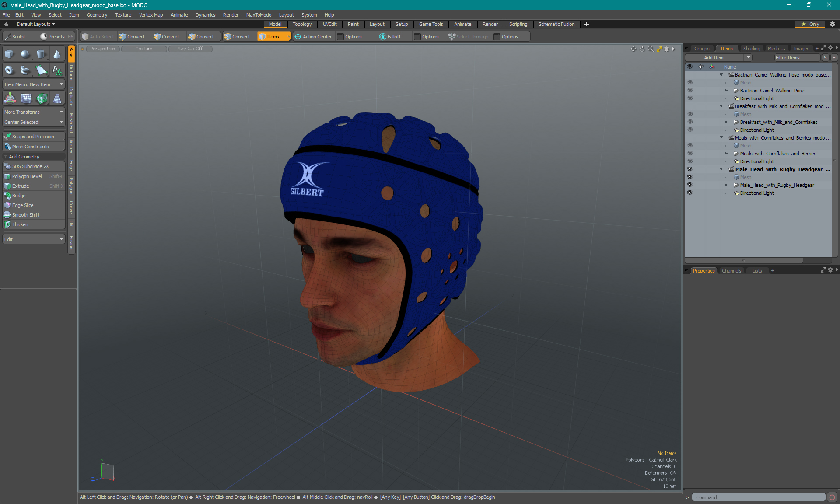This screenshot has height=504, width=840.
Task: Open the Vertex Map menu
Action: point(151,15)
